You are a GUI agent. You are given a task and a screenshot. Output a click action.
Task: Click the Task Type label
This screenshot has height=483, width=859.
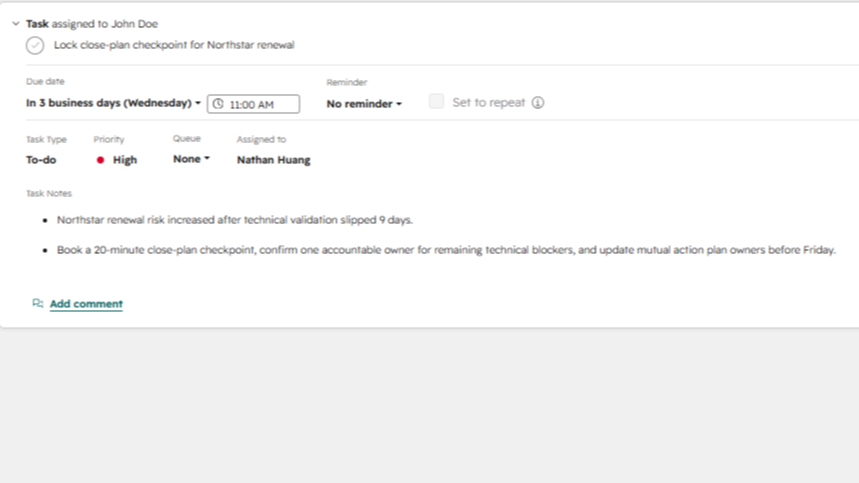(46, 140)
